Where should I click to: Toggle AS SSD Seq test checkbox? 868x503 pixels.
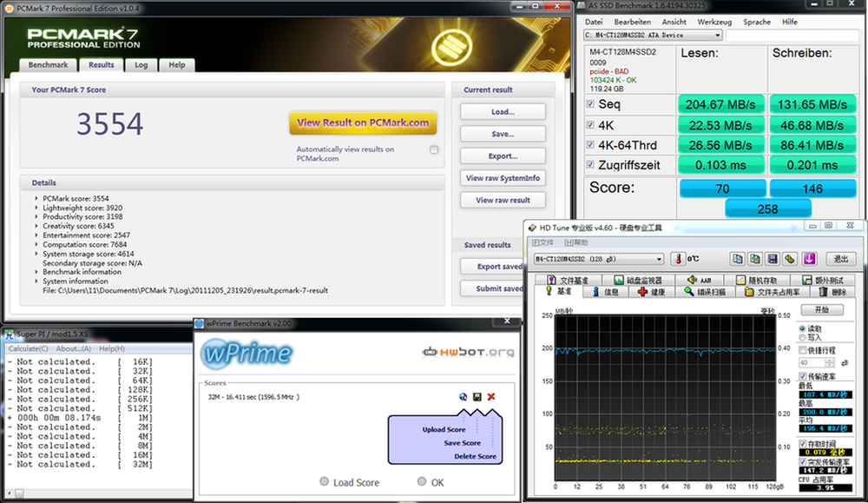click(590, 103)
